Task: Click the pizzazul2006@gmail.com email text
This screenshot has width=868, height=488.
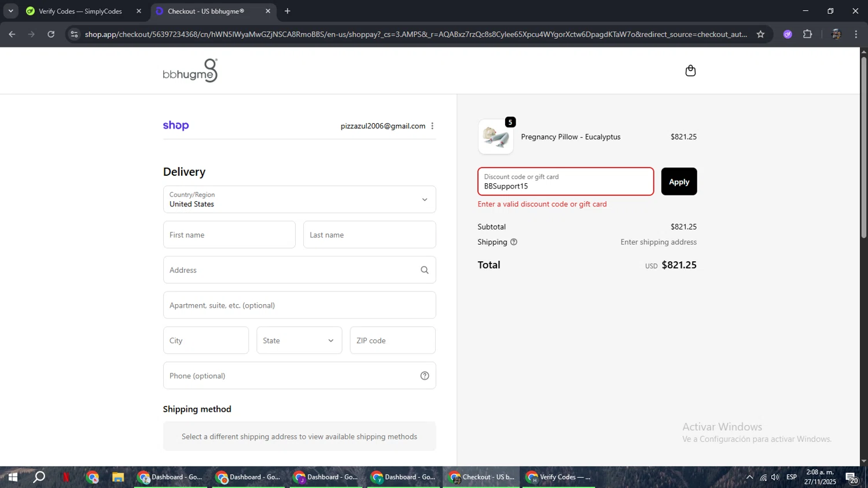Action: pyautogui.click(x=383, y=126)
